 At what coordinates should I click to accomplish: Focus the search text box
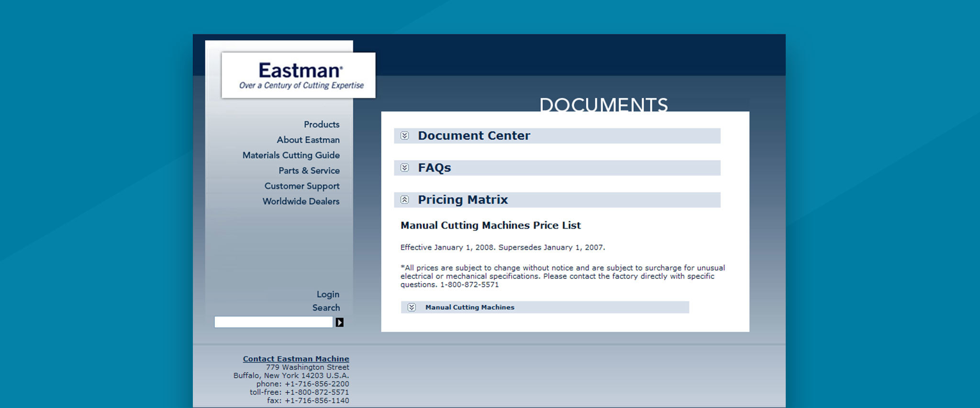[273, 322]
